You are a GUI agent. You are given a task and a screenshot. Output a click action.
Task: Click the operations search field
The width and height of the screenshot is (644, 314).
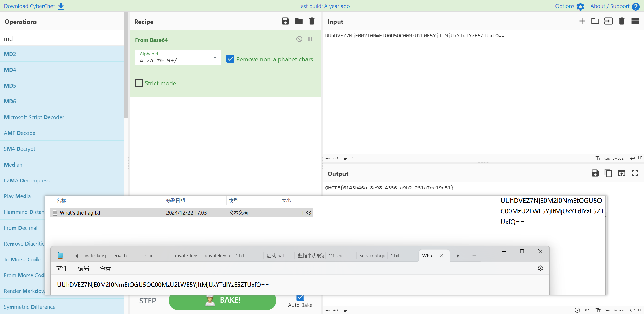click(x=62, y=38)
